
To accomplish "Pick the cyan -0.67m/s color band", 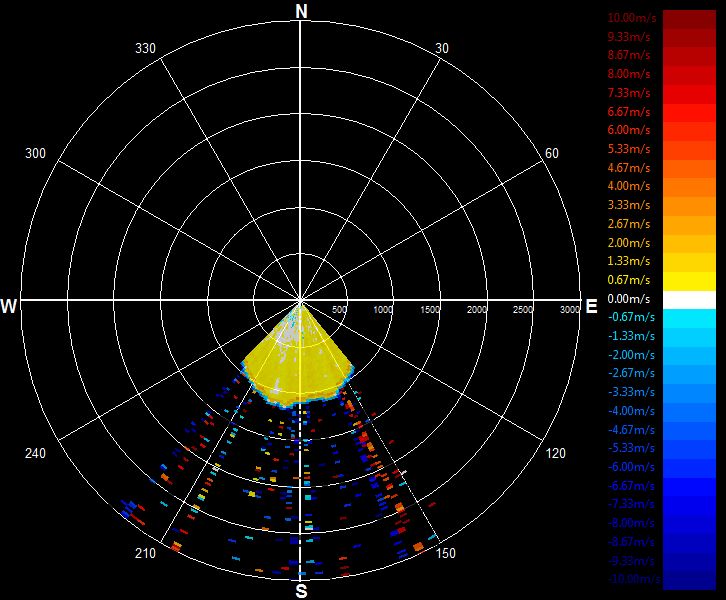I will point(689,319).
